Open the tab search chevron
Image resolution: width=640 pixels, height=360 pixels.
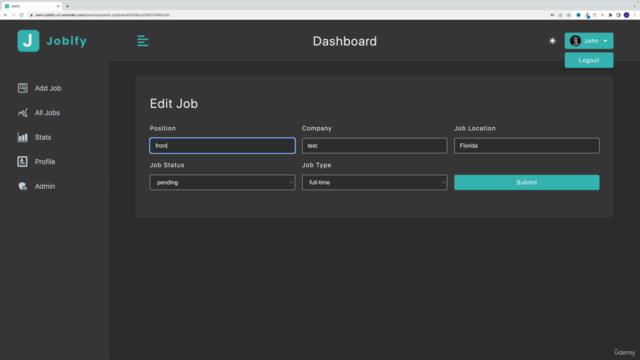pos(634,6)
